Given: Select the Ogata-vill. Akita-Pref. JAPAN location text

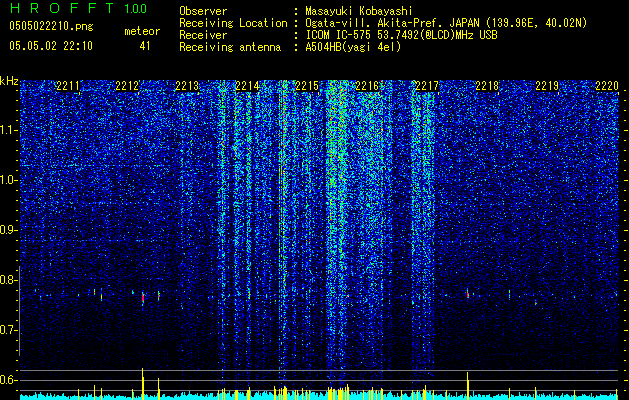Looking at the screenshot, I should point(446,24).
